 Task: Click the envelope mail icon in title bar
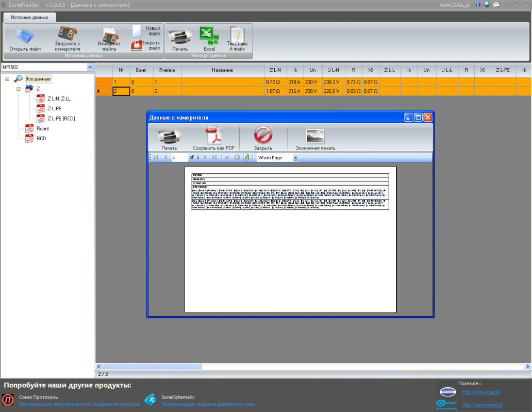click(x=496, y=5)
